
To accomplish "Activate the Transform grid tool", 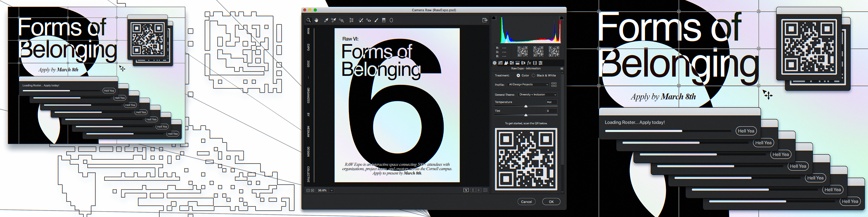I will [x=351, y=20].
